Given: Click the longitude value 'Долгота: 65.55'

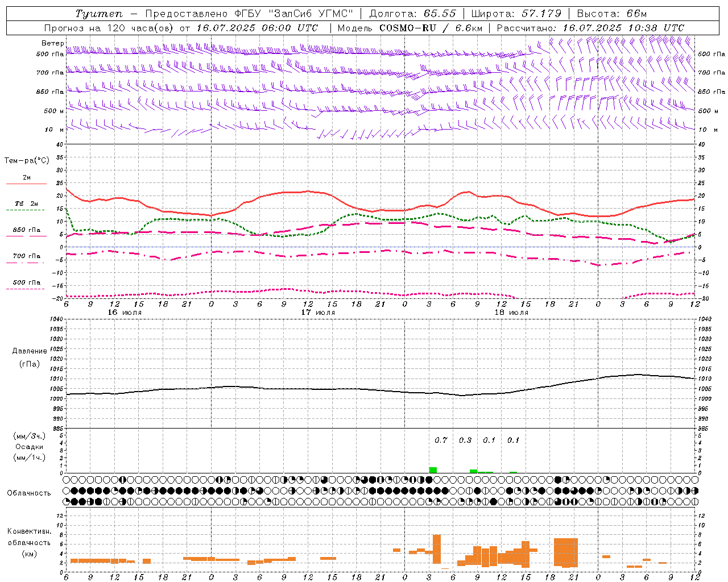Looking at the screenshot, I should [412, 14].
